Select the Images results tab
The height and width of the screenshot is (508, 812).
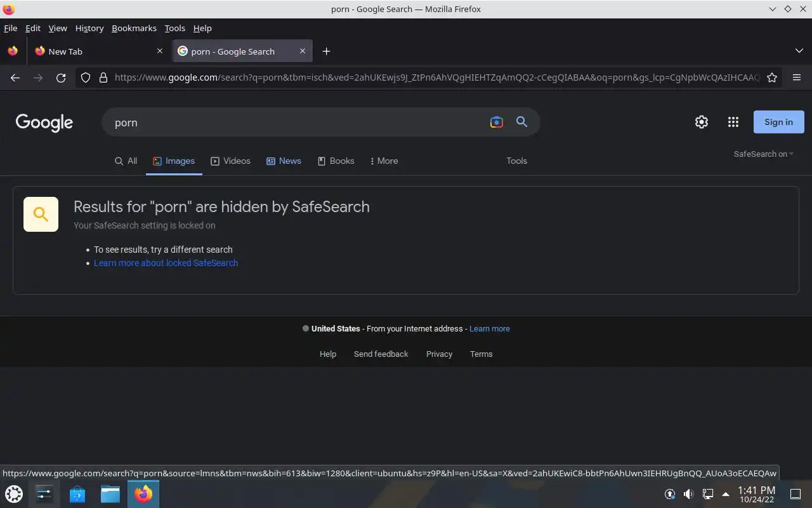[x=174, y=161]
